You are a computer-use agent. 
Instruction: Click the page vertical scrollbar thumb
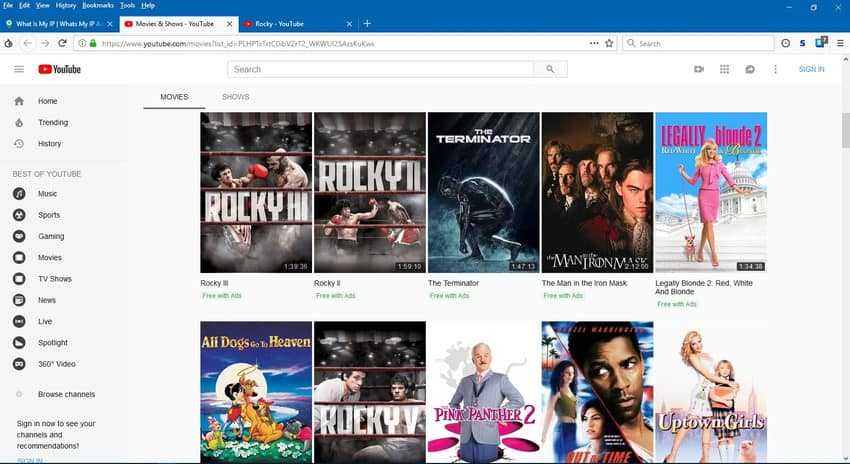coord(845,130)
